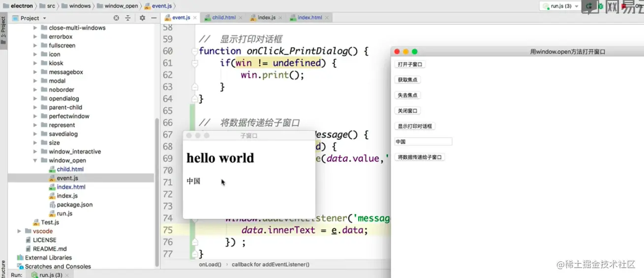644x278 pixels.
Task: Click hello world heading in child window
Action: pos(220,158)
